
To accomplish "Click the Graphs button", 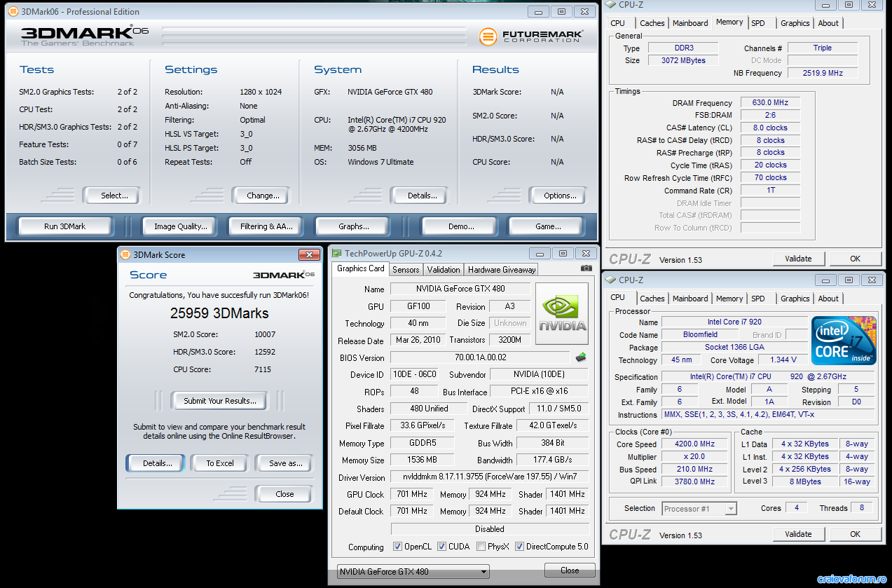I will pyautogui.click(x=354, y=226).
